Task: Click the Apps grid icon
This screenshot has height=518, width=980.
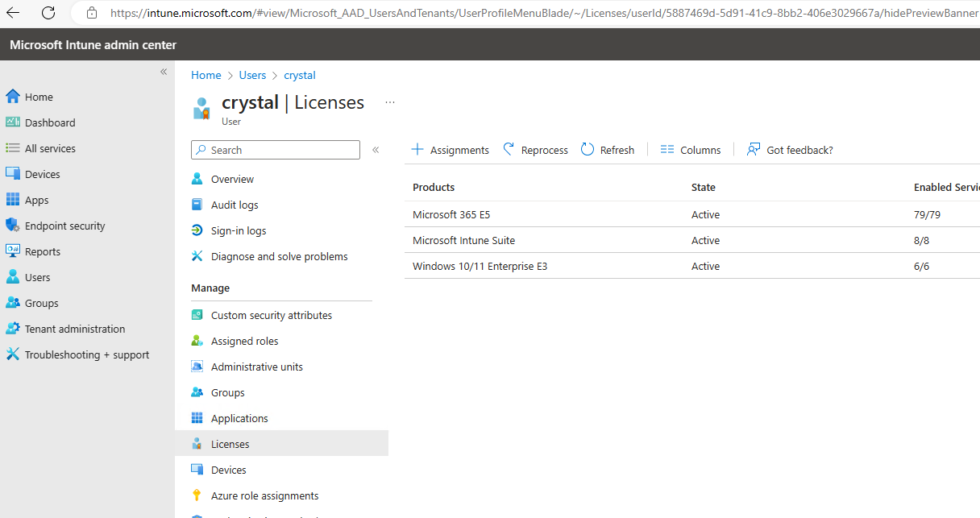Action: (x=12, y=200)
